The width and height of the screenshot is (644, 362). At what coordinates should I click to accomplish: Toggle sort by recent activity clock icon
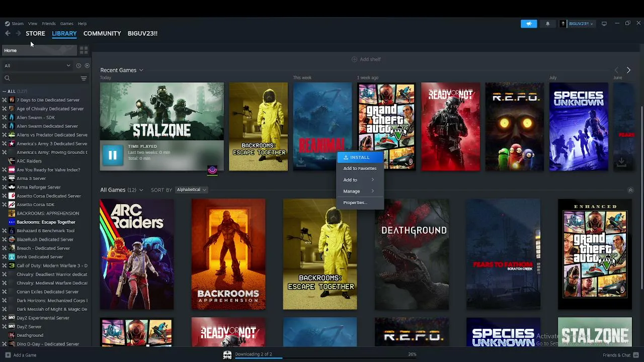(x=78, y=66)
